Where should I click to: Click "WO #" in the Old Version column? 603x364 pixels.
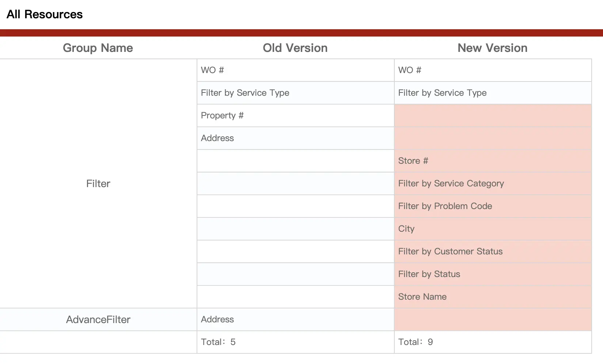point(296,70)
